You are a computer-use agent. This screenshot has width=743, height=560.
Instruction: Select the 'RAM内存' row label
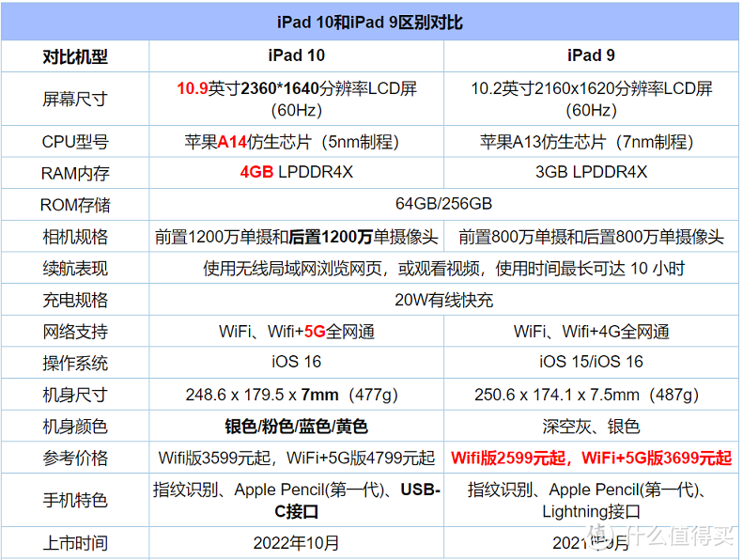pos(75,173)
